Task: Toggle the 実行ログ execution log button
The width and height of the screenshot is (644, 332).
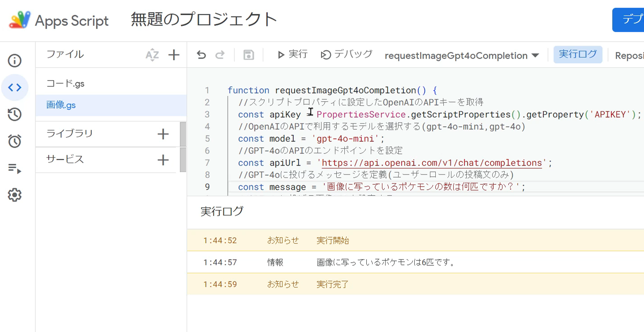Action: [x=578, y=55]
